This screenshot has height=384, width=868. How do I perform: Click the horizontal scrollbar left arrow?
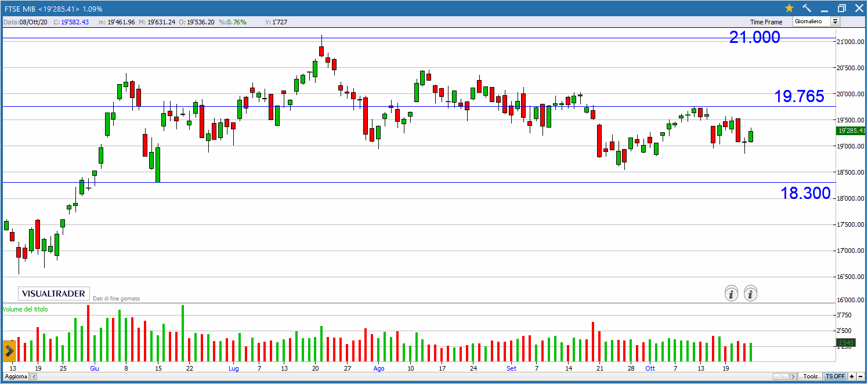[x=33, y=376]
